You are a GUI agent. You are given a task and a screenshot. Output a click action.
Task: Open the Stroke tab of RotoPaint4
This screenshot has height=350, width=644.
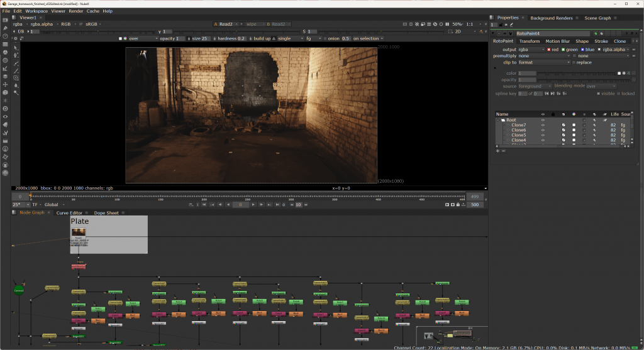(x=601, y=41)
